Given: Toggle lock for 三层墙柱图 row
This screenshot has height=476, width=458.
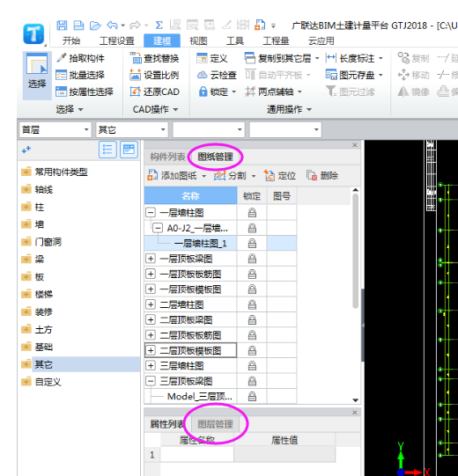Looking at the screenshot, I should pos(252,366).
